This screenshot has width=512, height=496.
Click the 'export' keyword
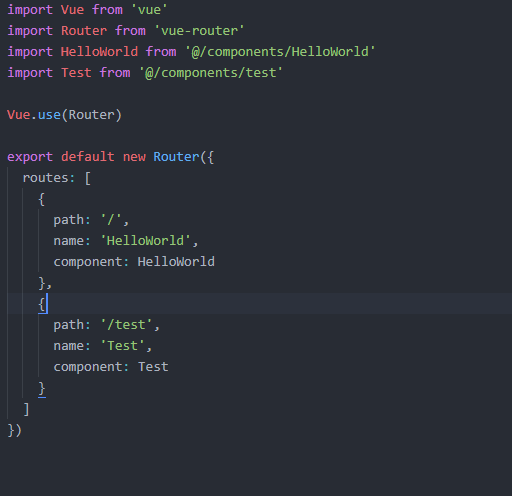[x=30, y=157]
